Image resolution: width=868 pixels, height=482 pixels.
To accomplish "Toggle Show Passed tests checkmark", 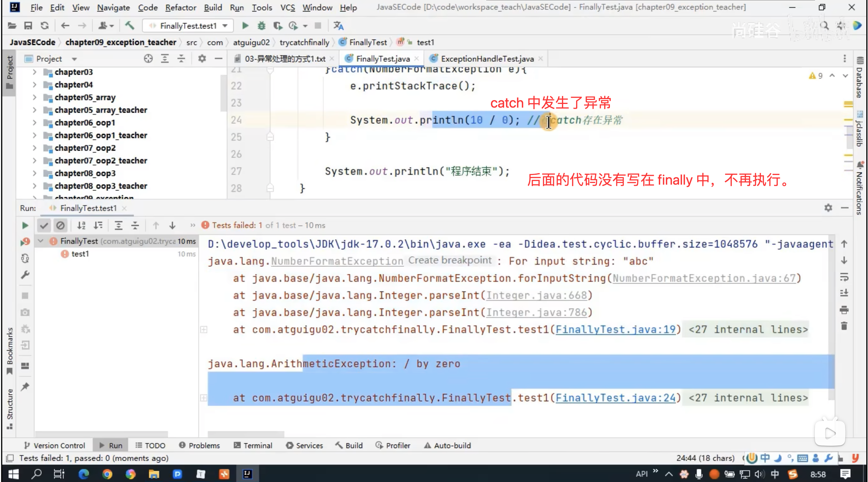I will [44, 225].
